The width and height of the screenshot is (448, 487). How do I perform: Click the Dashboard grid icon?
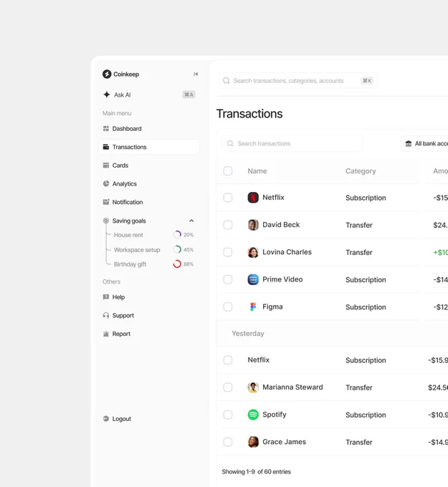pos(106,129)
